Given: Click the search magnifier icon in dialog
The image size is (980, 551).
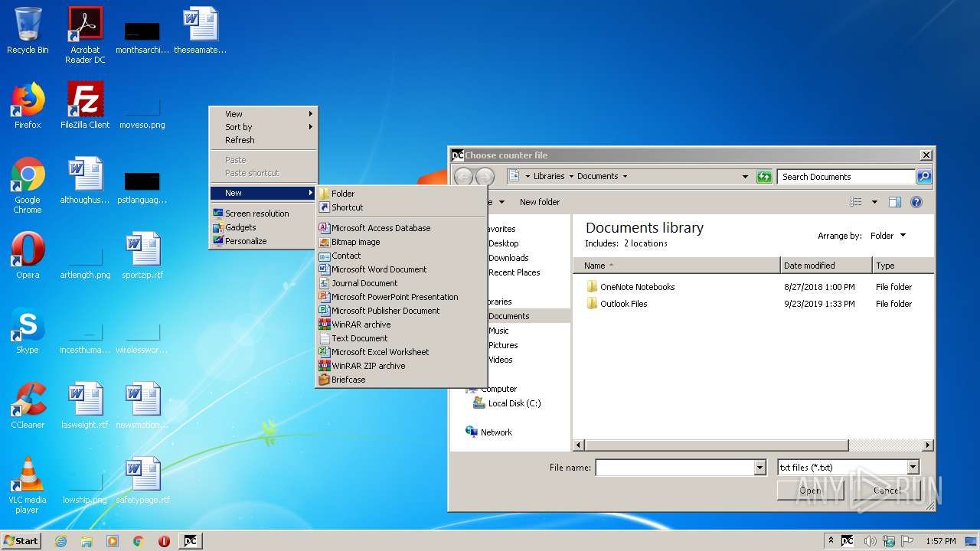Looking at the screenshot, I should tap(924, 177).
